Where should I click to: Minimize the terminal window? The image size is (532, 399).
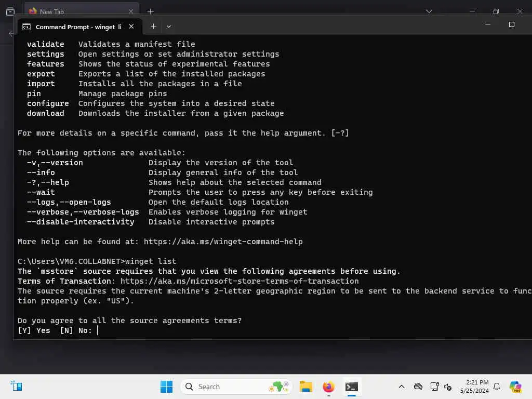[x=487, y=24]
